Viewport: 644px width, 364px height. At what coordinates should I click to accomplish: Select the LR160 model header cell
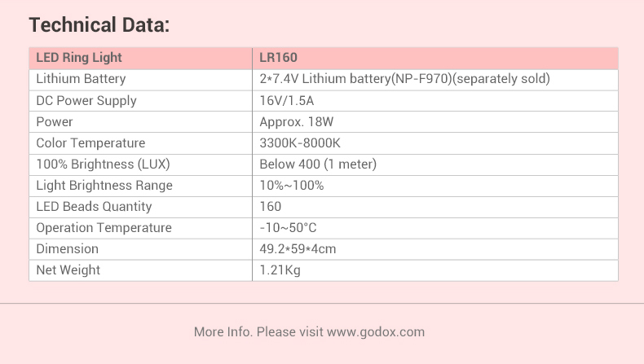tap(278, 58)
